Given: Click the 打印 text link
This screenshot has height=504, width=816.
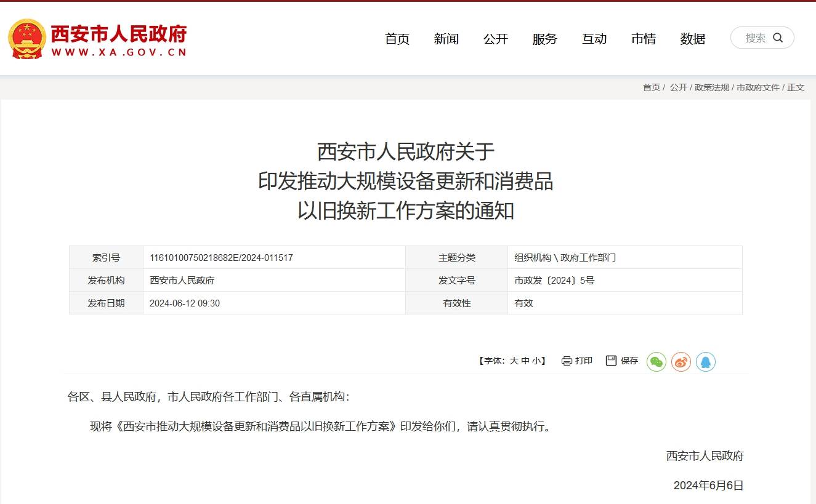Looking at the screenshot, I should (584, 361).
